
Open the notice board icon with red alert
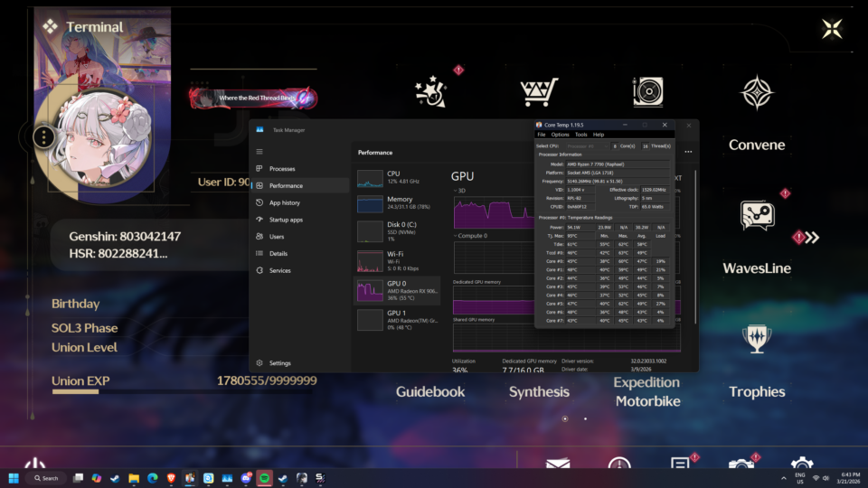click(x=680, y=463)
